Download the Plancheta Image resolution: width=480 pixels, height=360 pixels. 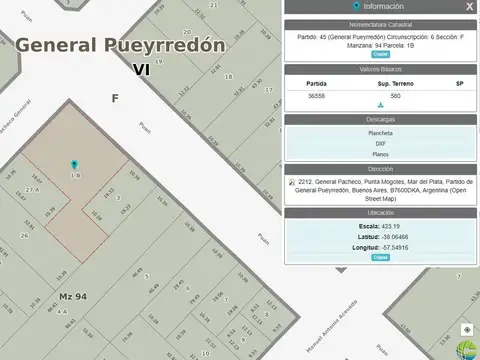pos(380,133)
